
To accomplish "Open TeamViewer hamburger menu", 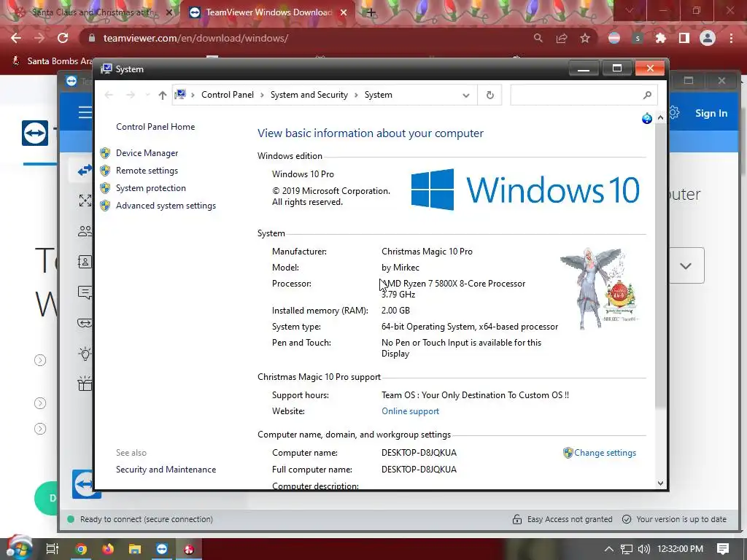I will click(x=85, y=112).
